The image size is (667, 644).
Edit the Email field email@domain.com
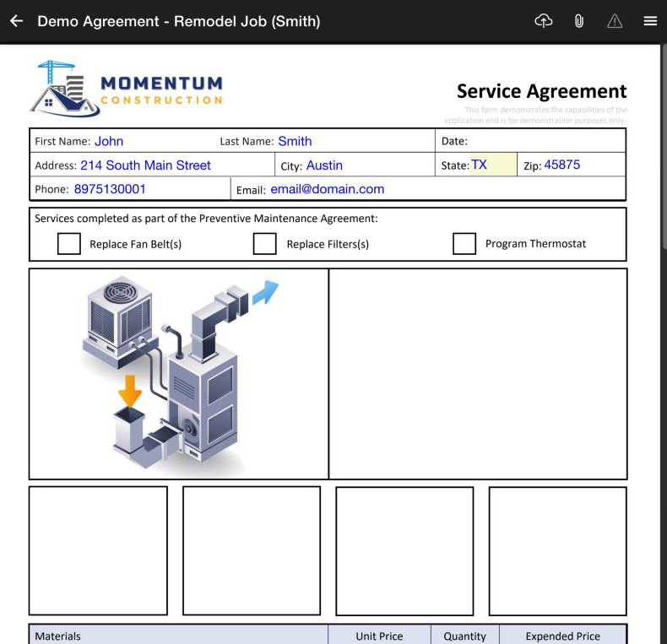click(x=446, y=189)
